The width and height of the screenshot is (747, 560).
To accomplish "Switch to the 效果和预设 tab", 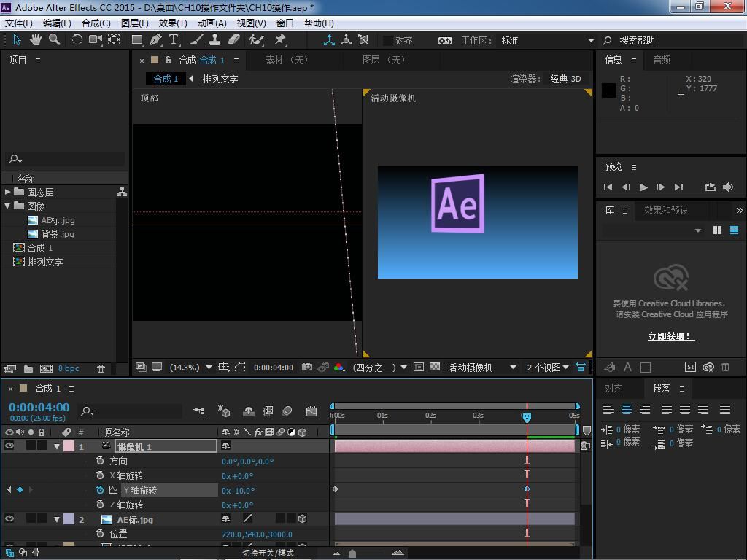I will pos(666,210).
